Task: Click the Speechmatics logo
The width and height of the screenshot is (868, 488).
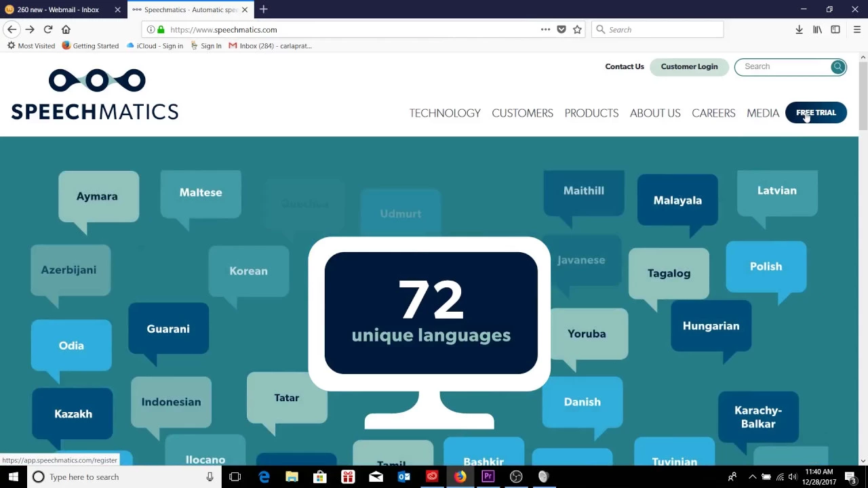Action: pyautogui.click(x=94, y=94)
